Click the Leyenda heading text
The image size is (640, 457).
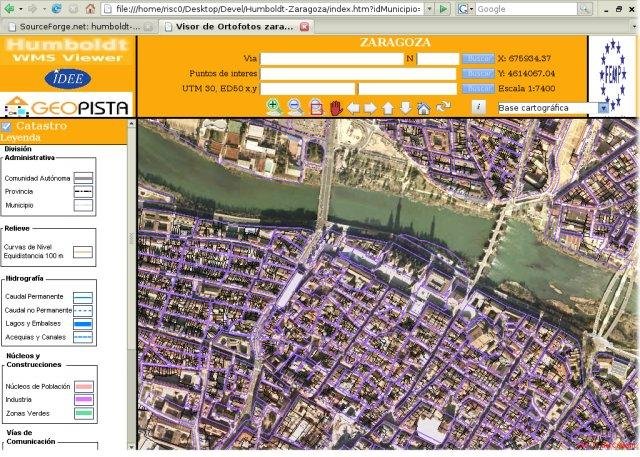[x=20, y=138]
